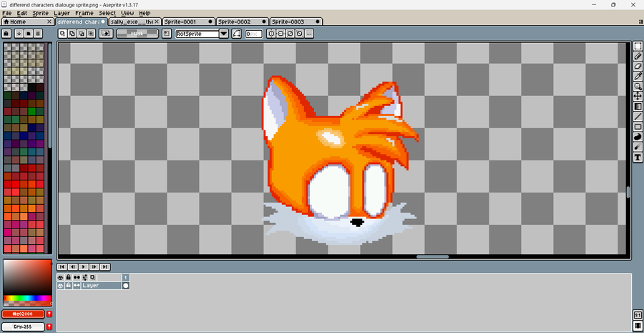
Task: Hide the Layer row eye icon
Action: pyautogui.click(x=60, y=285)
